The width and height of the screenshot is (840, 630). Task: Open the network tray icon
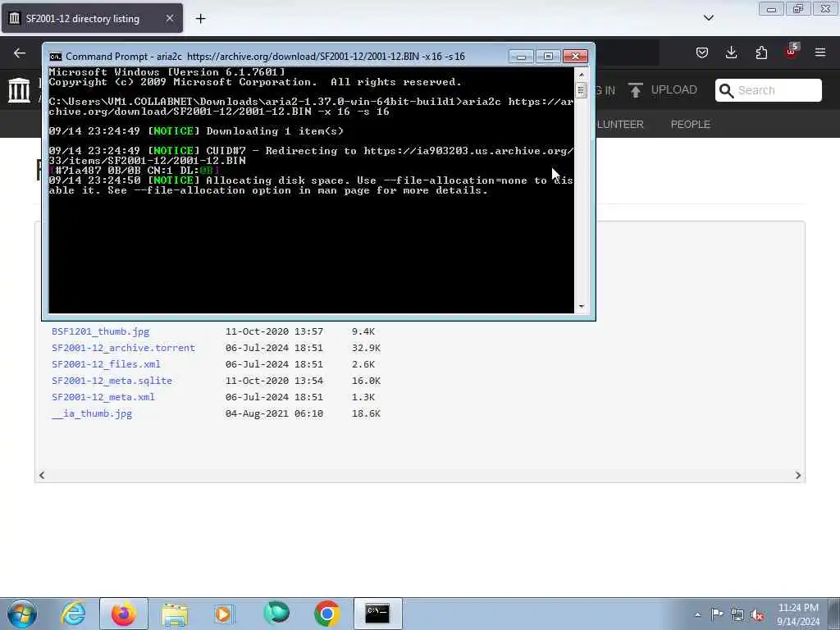click(737, 614)
